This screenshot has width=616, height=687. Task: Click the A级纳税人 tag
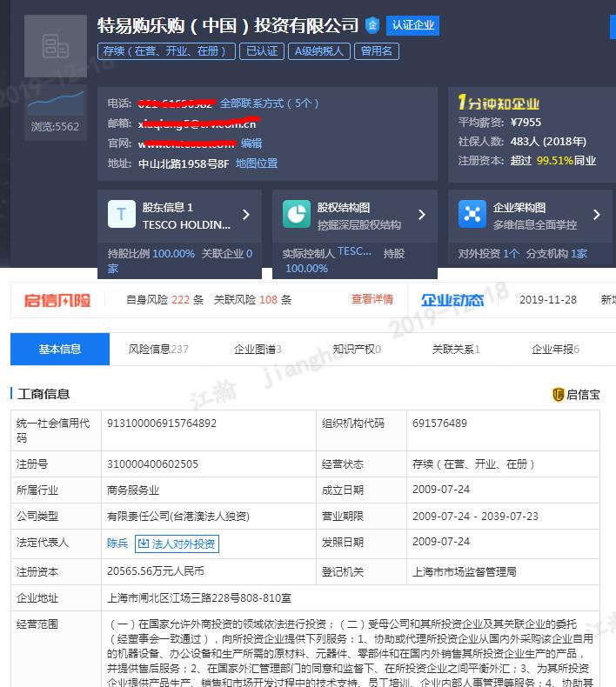pyautogui.click(x=318, y=51)
